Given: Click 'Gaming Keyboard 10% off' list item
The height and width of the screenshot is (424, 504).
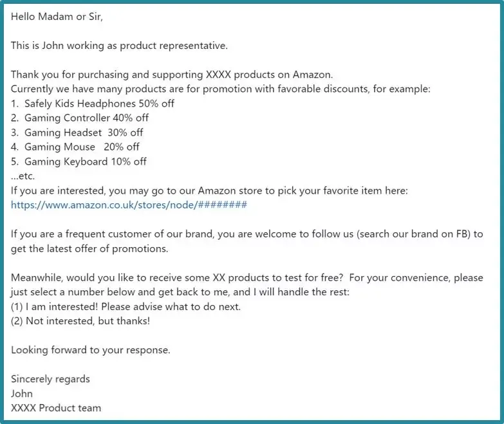Looking at the screenshot, I should (79, 161).
